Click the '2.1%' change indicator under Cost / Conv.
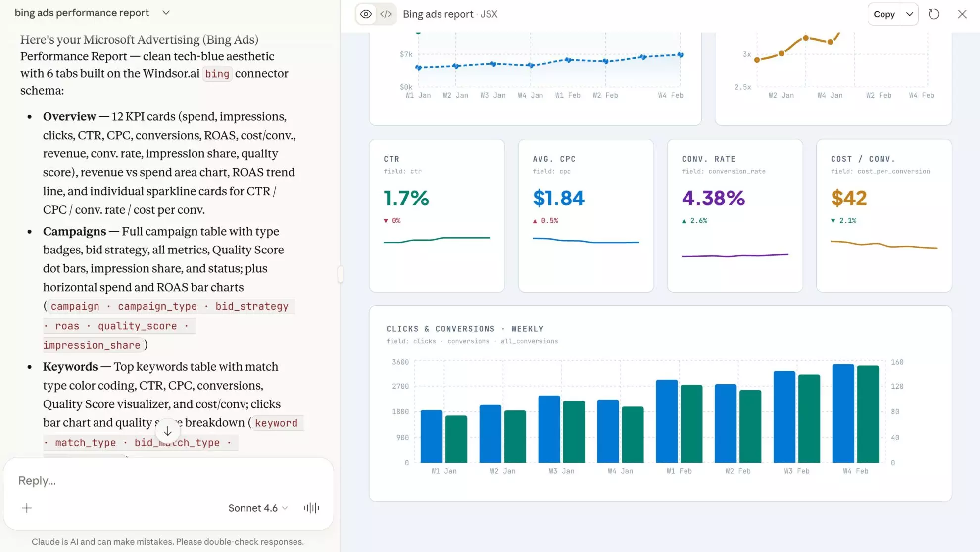 click(x=843, y=221)
